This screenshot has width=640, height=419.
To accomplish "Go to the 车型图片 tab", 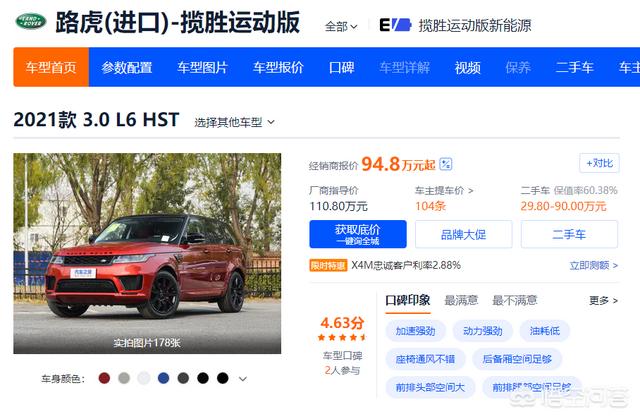I will pyautogui.click(x=202, y=67).
